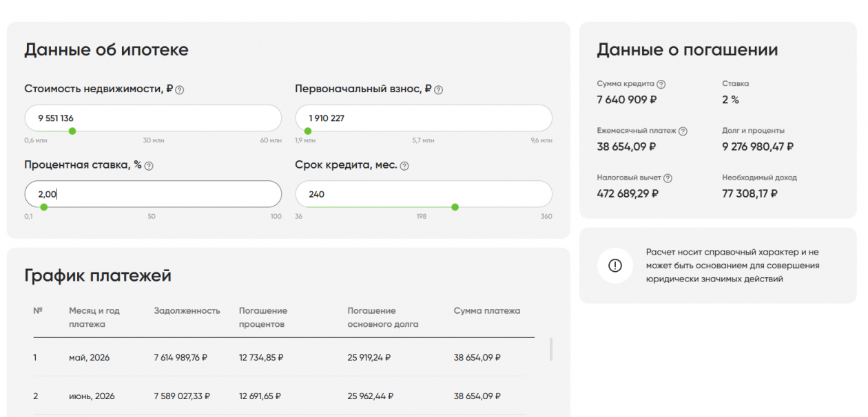Click the Сумма платежа column header

[x=486, y=311]
